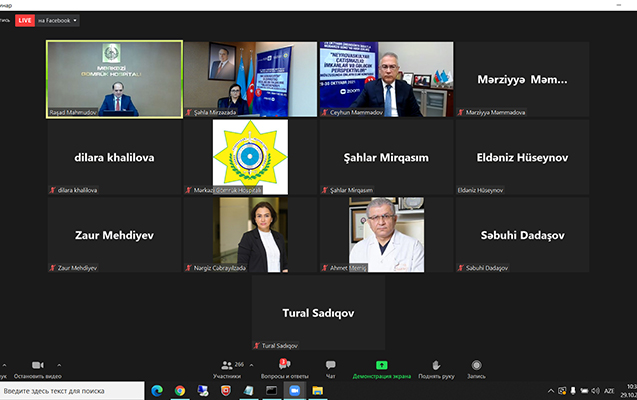Toggle Поднять руку raise hand
The image size is (637, 400).
(x=436, y=368)
